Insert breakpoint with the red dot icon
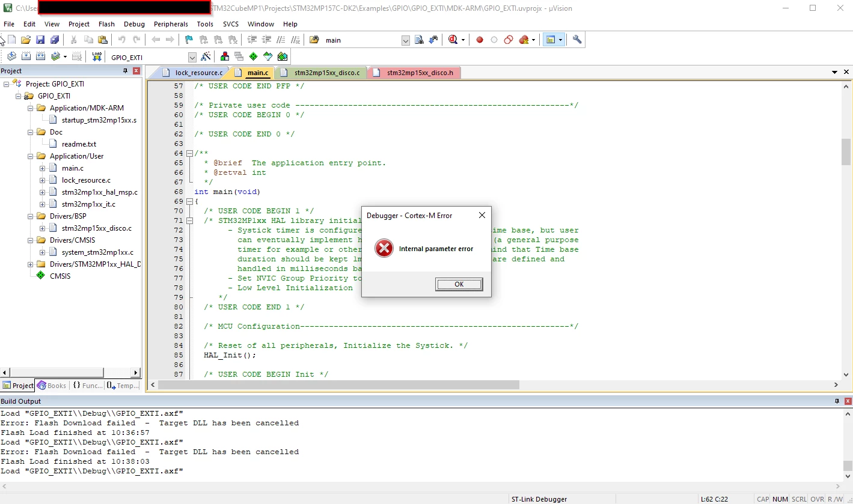The height and width of the screenshot is (504, 853). point(480,40)
